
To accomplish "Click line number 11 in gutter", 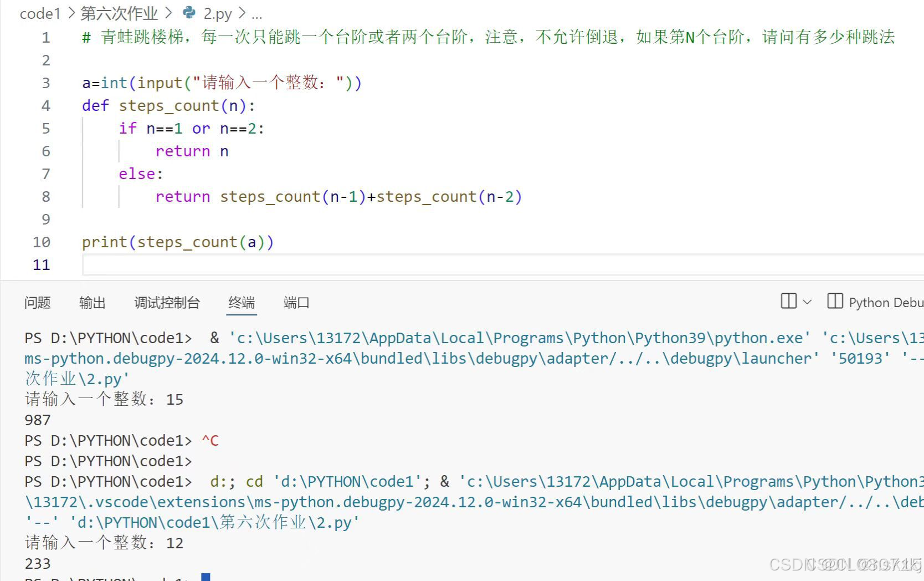I will click(42, 265).
